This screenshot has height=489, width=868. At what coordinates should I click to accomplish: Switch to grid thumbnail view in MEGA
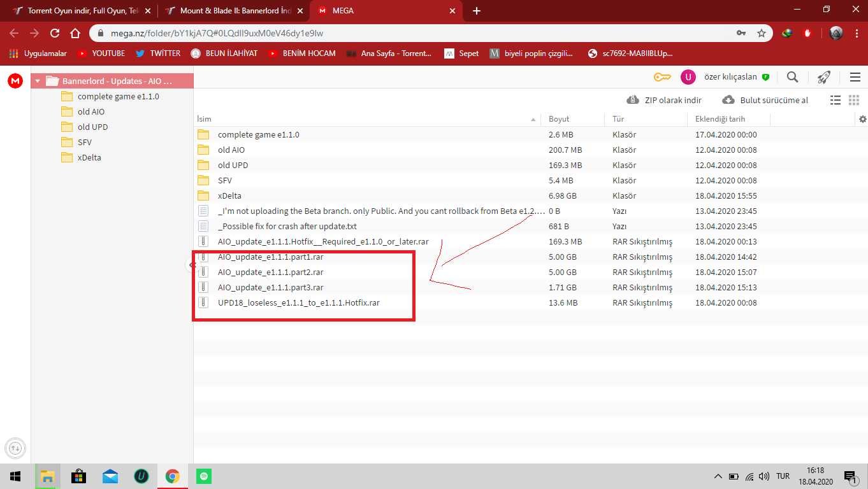tap(854, 100)
